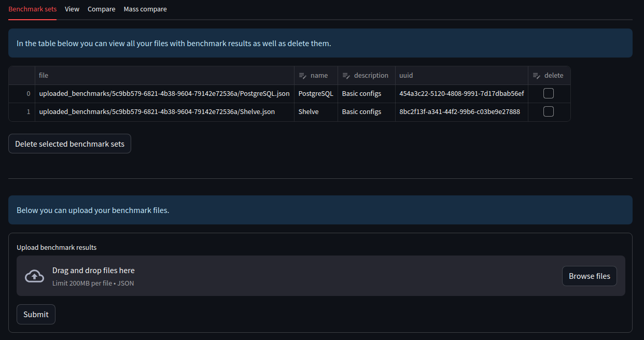Click the cloud upload icon

tap(34, 276)
